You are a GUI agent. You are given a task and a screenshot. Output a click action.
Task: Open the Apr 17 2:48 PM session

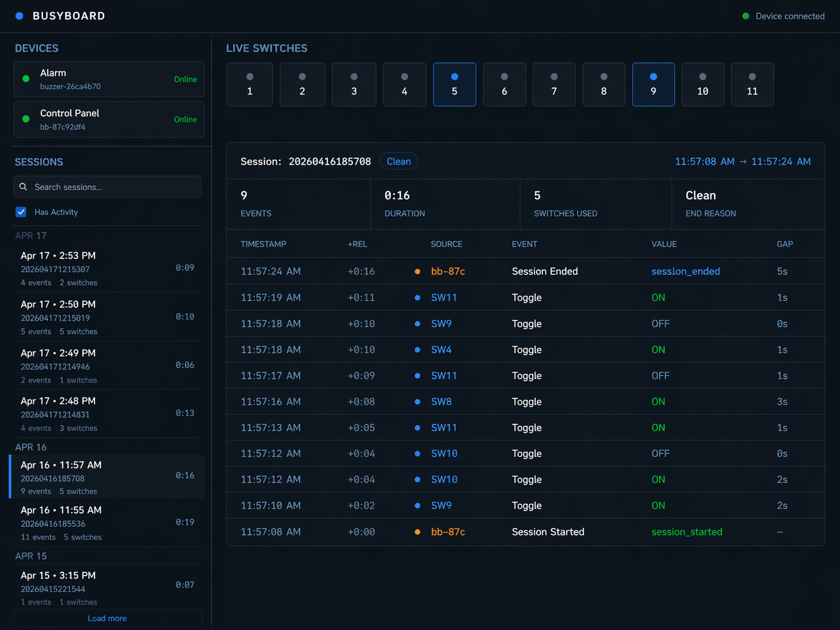107,414
